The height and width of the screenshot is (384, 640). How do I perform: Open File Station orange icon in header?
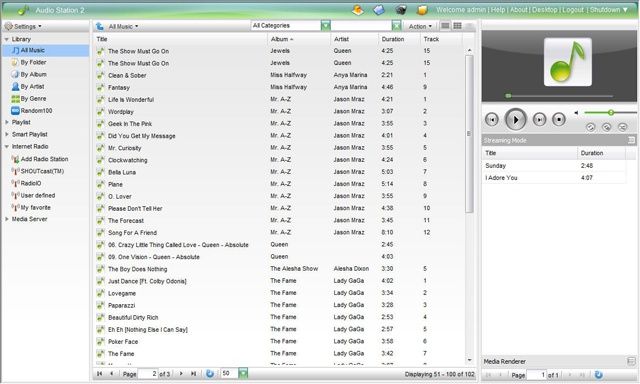[358, 10]
